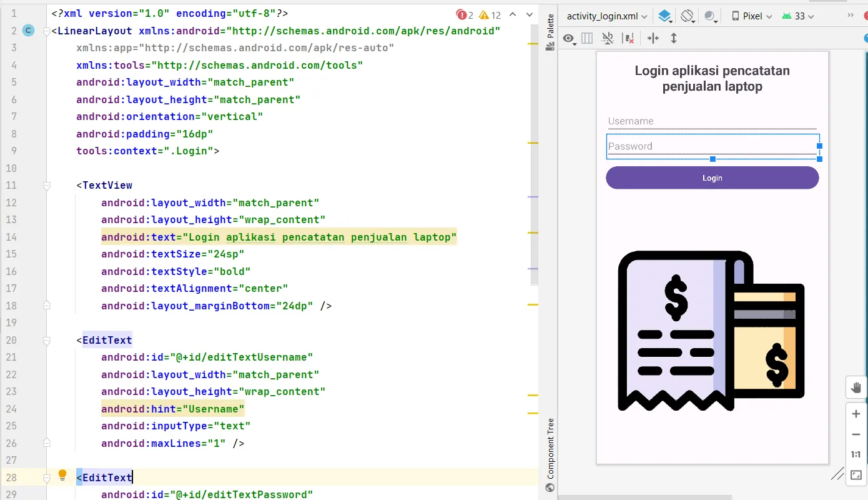Click the right-middle resize handle of Password field

coord(819,146)
